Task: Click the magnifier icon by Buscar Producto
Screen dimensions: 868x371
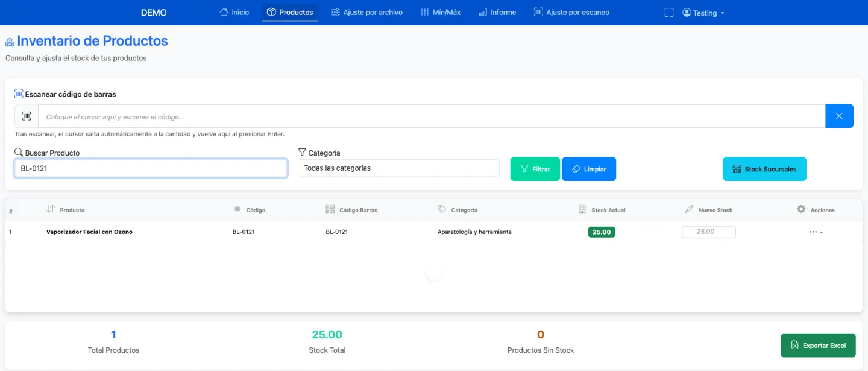Action: coord(19,152)
